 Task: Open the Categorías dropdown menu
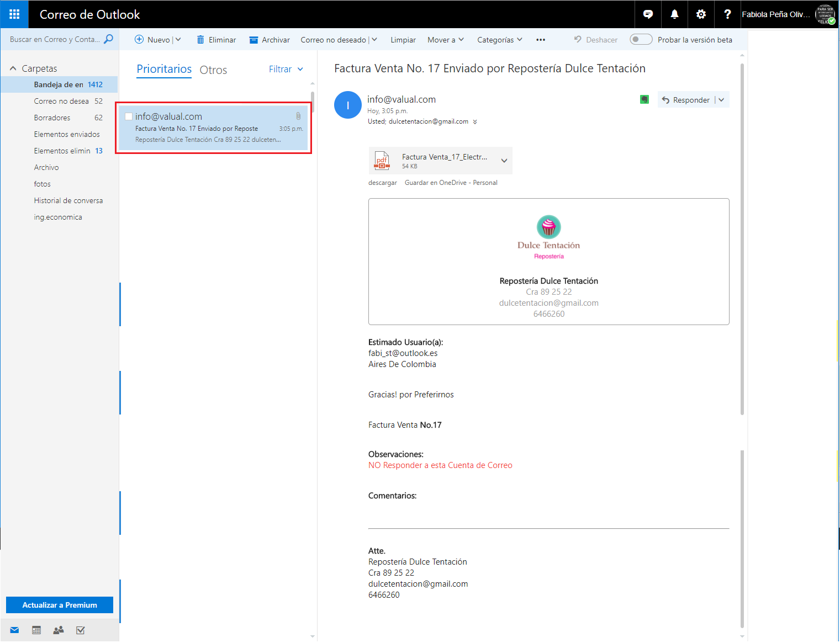click(499, 40)
